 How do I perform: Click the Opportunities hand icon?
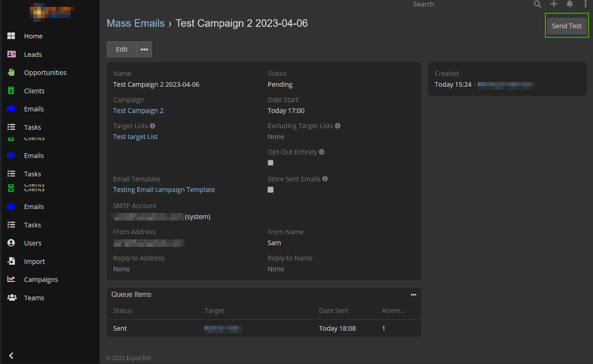coord(11,72)
